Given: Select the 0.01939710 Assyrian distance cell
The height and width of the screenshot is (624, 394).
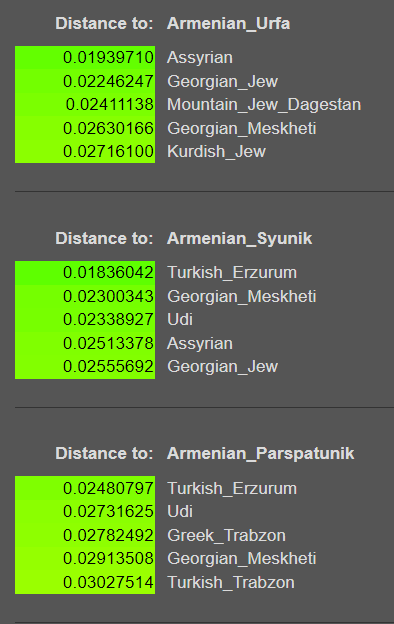Looking at the screenshot, I should click(85, 57).
